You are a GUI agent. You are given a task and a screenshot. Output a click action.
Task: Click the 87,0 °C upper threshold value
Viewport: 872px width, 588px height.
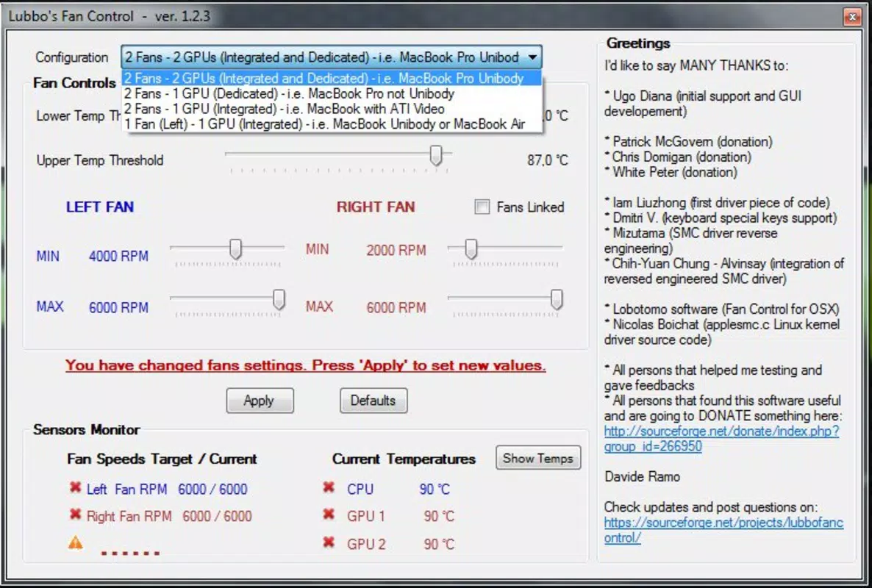tap(548, 161)
